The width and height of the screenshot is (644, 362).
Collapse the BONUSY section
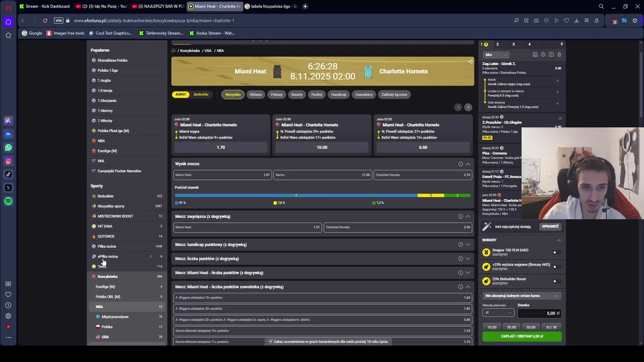coord(558,240)
